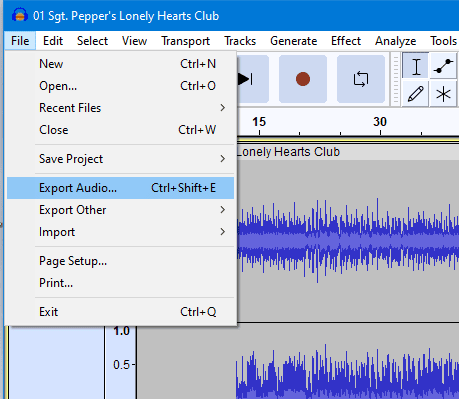The width and height of the screenshot is (459, 399).
Task: Open the File menu
Action: pyautogui.click(x=20, y=41)
